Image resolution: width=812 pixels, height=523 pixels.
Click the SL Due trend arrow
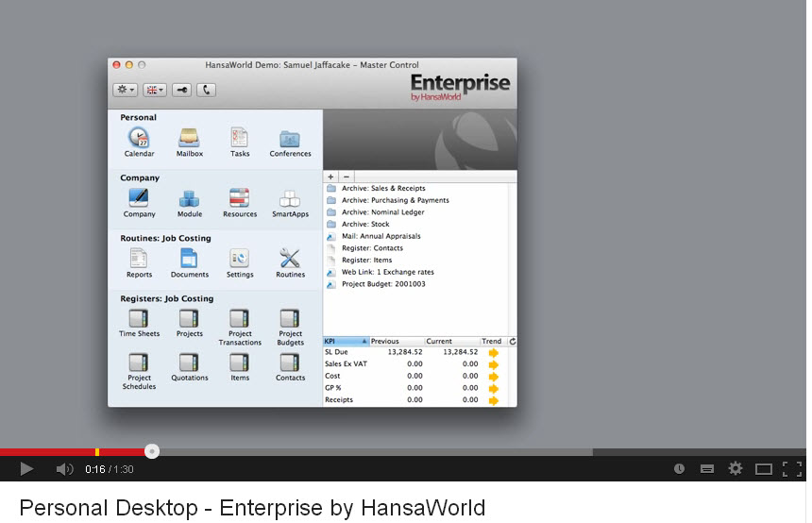click(x=494, y=353)
